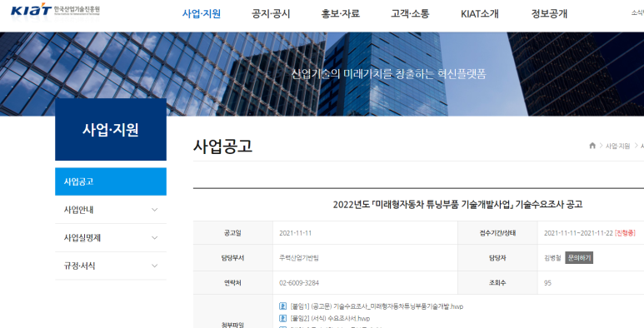This screenshot has height=328, width=644.
Task: Click the 사업·지원 blue sidebar header
Action: (x=111, y=129)
